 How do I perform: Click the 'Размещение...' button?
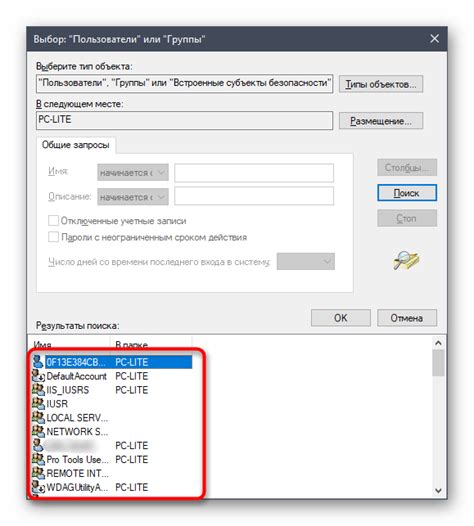coord(381,121)
